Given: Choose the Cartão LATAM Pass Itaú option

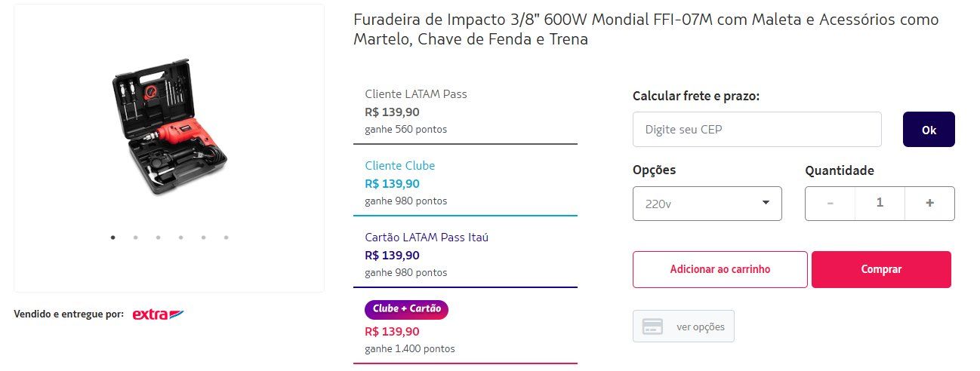Looking at the screenshot, I should coord(466,255).
